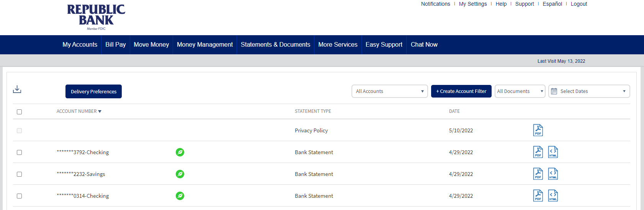Click the Logout link
This screenshot has width=644, height=210.
pyautogui.click(x=579, y=4)
